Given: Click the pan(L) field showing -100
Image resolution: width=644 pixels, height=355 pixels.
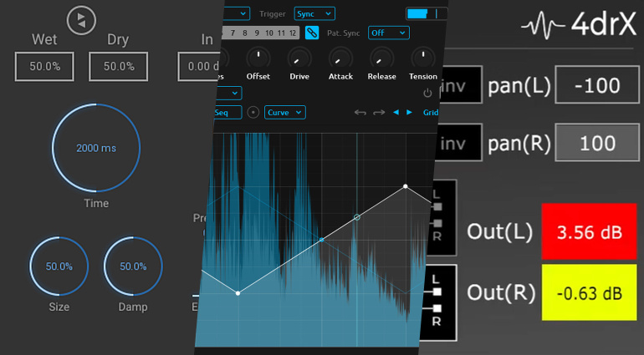Looking at the screenshot, I should point(597,86).
